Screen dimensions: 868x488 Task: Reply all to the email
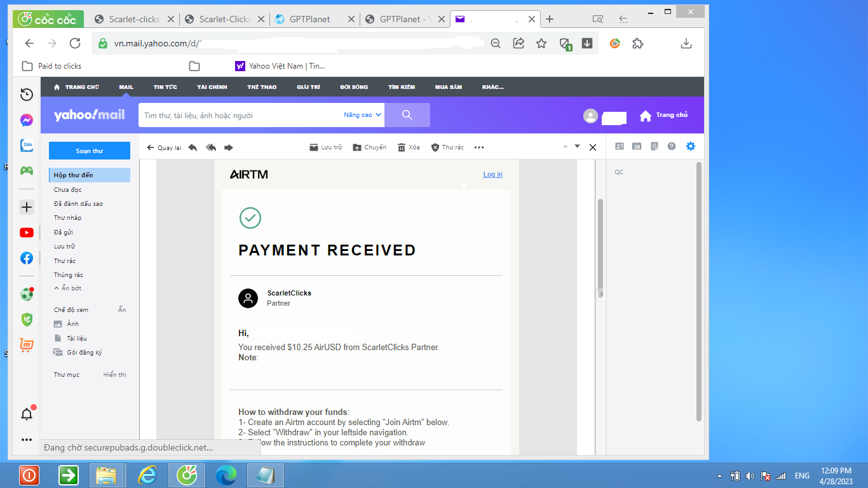pyautogui.click(x=211, y=147)
